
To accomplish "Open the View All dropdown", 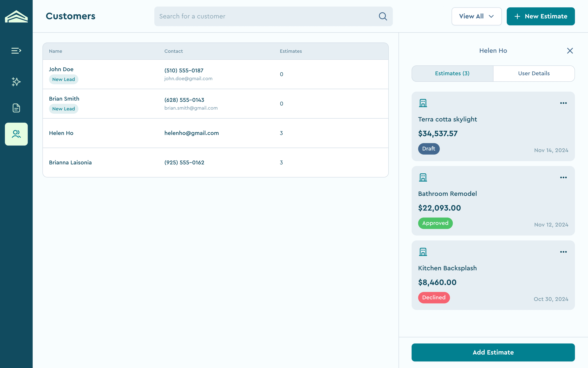I will tap(477, 16).
